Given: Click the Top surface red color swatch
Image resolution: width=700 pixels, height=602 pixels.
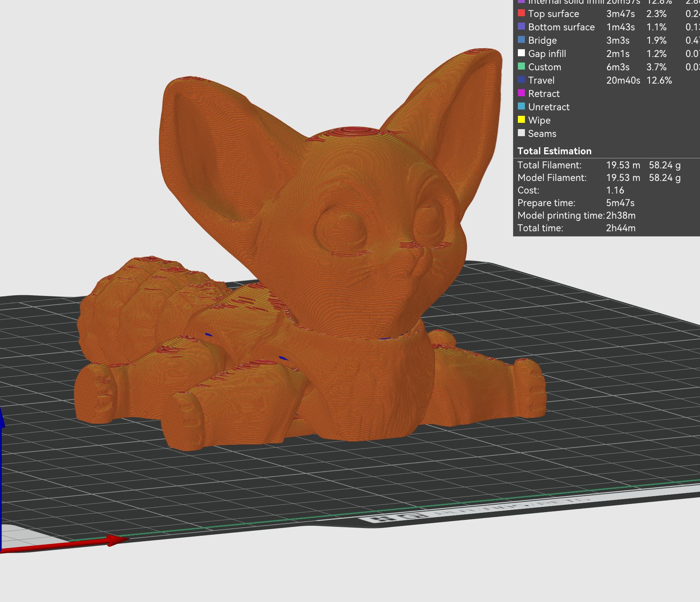Looking at the screenshot, I should [521, 13].
